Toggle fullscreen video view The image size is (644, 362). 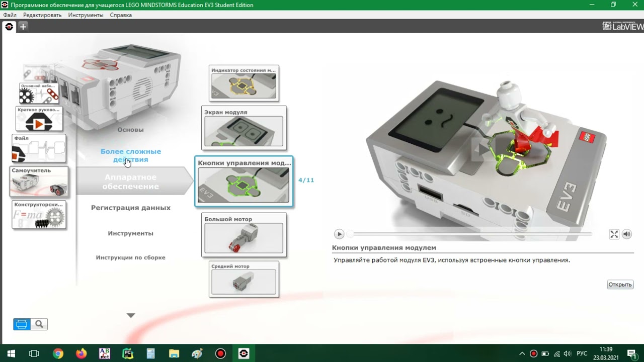[614, 234]
